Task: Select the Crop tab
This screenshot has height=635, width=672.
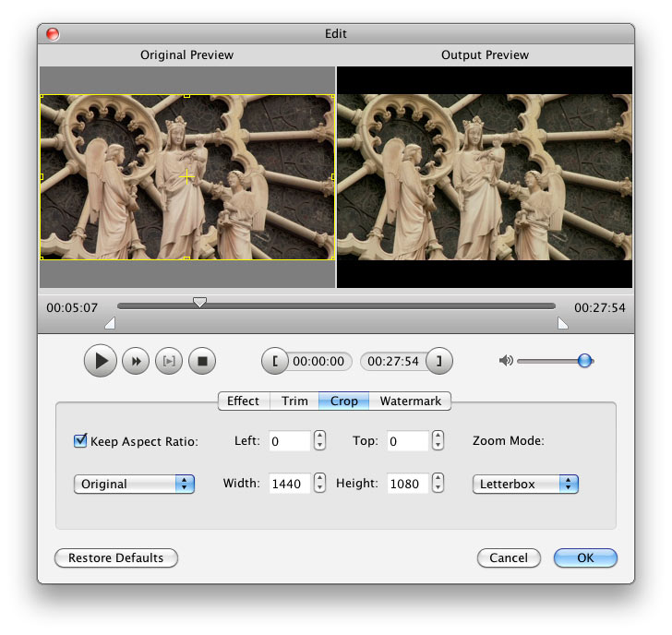Action: click(343, 401)
